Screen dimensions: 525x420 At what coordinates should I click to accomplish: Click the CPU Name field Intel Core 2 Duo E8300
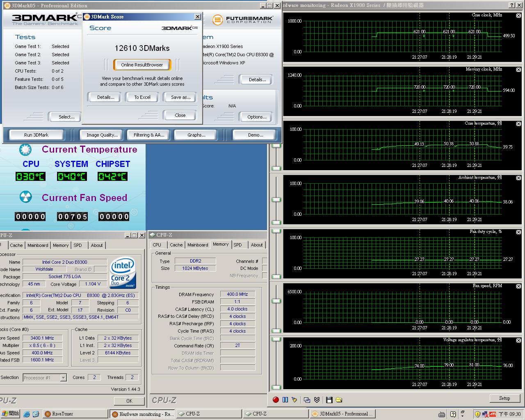(65, 262)
